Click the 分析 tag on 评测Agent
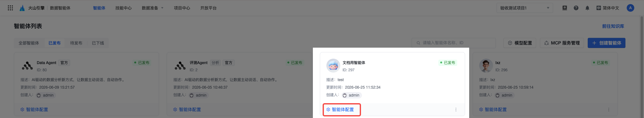The image size is (644, 118). 215,63
